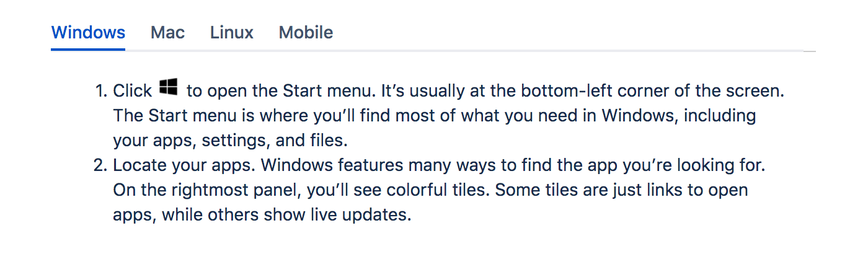Click the word "Click" starting step 1
The image size is (868, 254).
point(132,91)
